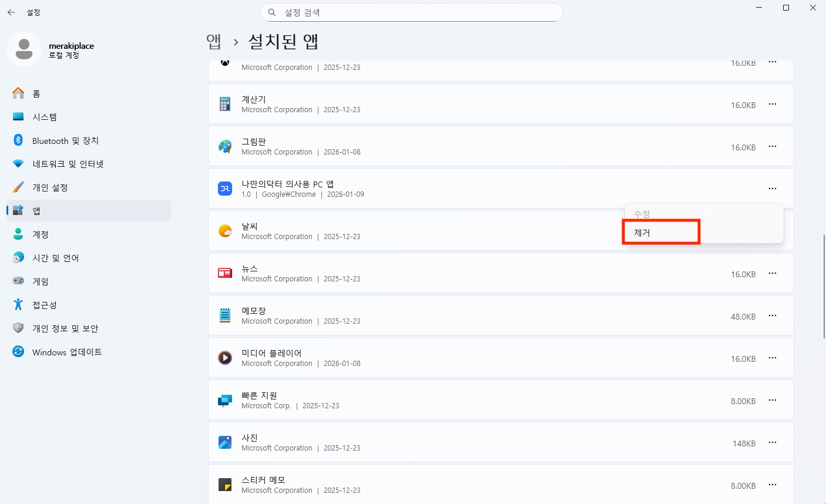Click the 스티커 메모 app name
Screen dimensions: 826x504
pos(263,480)
